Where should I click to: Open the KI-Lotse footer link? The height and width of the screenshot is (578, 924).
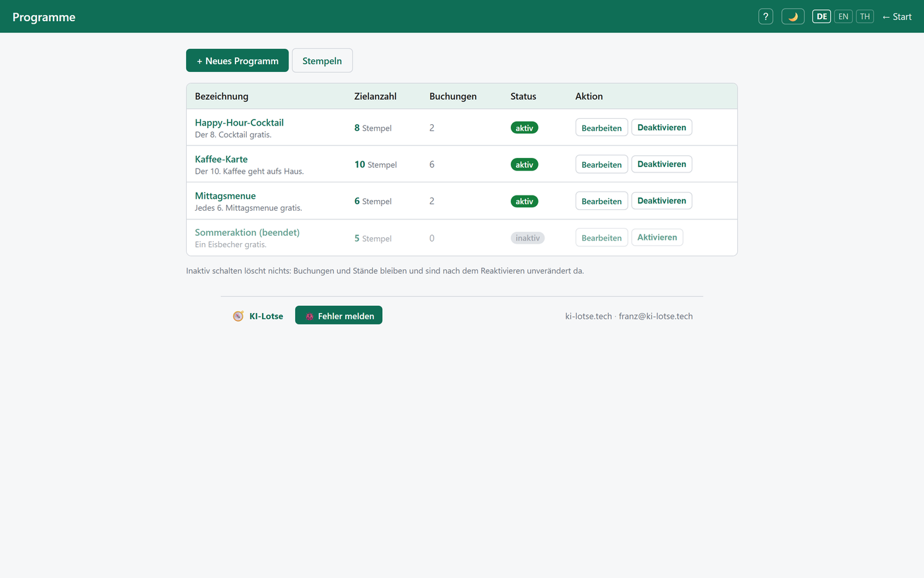click(x=266, y=316)
